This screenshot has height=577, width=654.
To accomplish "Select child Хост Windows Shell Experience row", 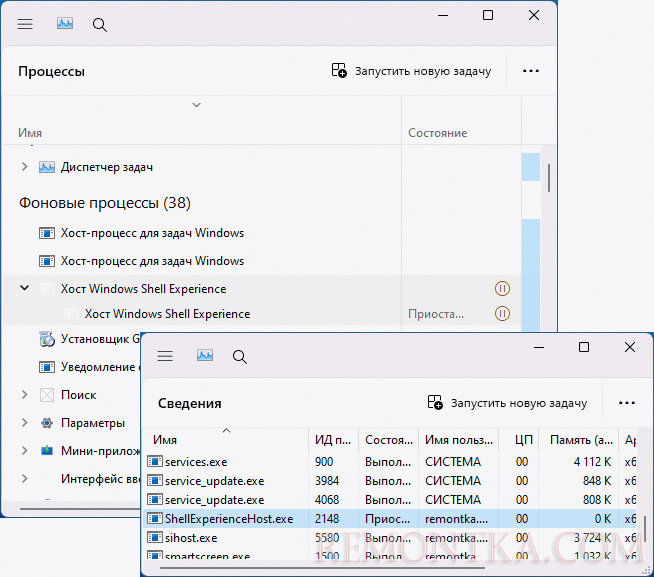I will (x=262, y=314).
